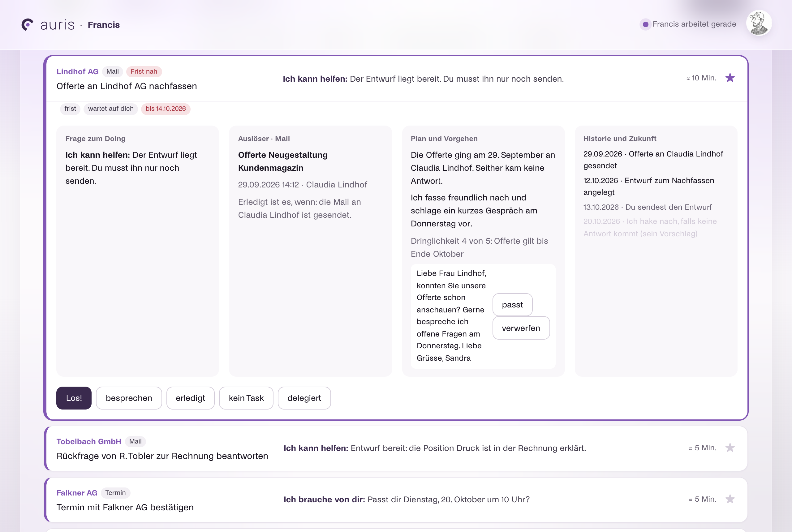
Task: Click the 12.10.2026 Entwurf zum Nachfassen entry
Action: pos(648,186)
